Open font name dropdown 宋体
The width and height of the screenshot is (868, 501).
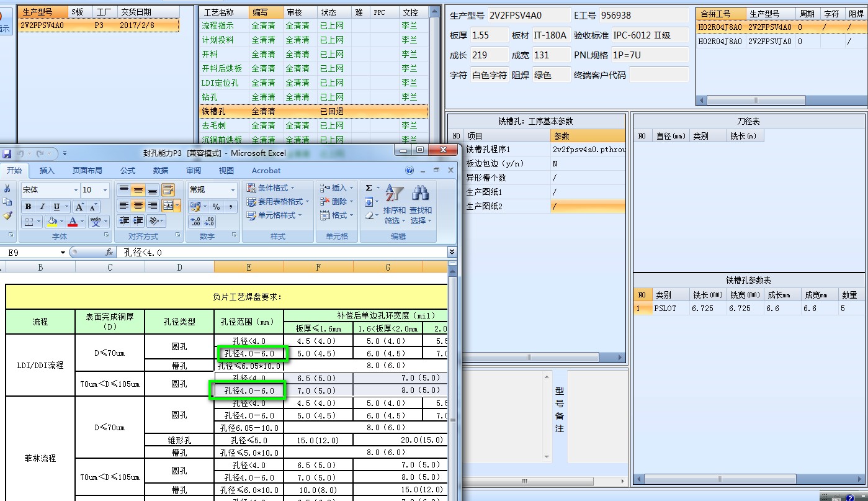[x=76, y=190]
